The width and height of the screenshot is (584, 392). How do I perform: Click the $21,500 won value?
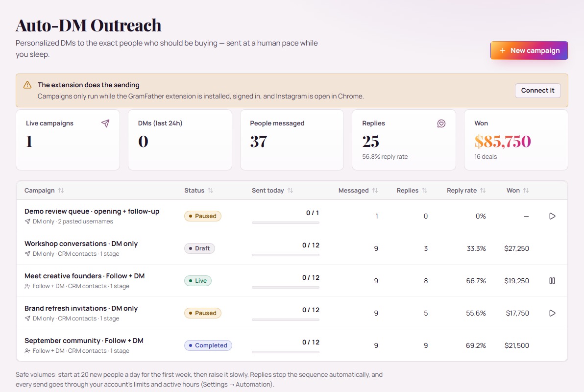point(517,346)
